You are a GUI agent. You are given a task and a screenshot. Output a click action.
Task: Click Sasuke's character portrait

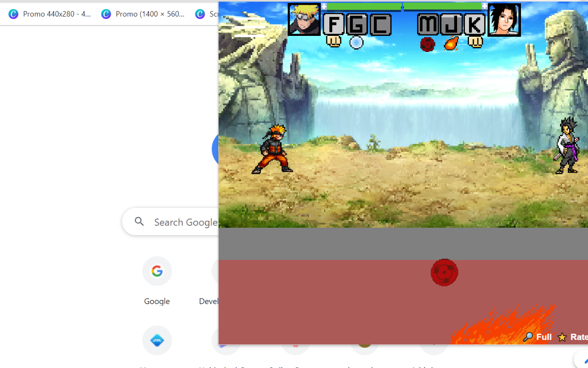pos(504,20)
